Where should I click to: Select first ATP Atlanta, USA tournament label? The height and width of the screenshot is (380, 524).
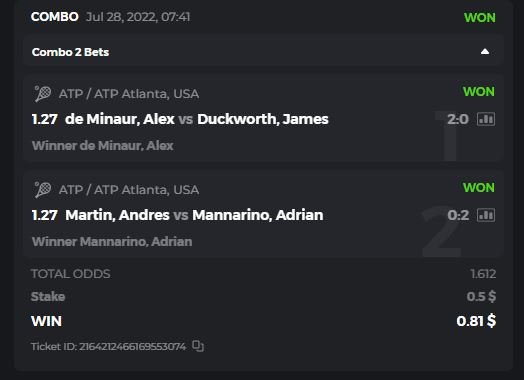(x=129, y=94)
